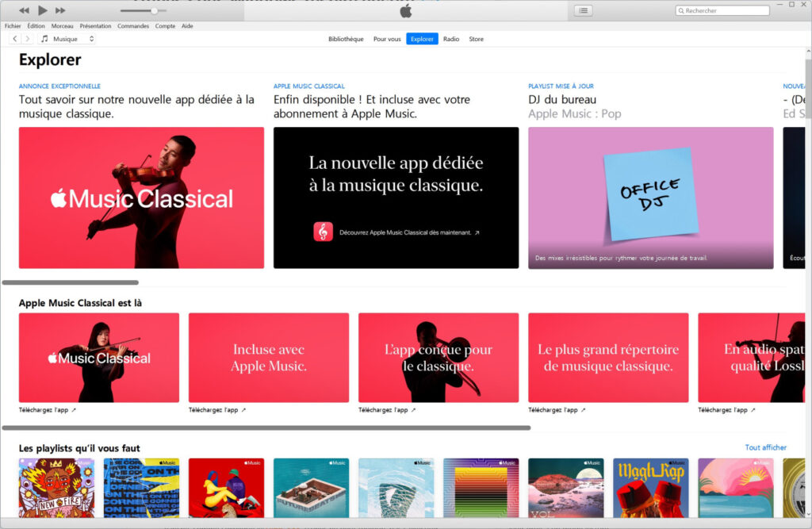Click the APPLE MUSIC CLASSICAL label

308,86
